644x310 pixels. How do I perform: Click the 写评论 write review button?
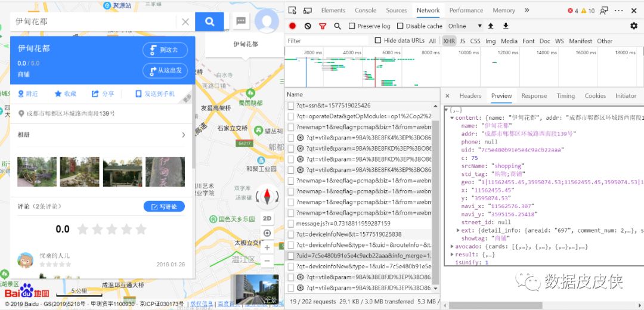click(x=164, y=206)
